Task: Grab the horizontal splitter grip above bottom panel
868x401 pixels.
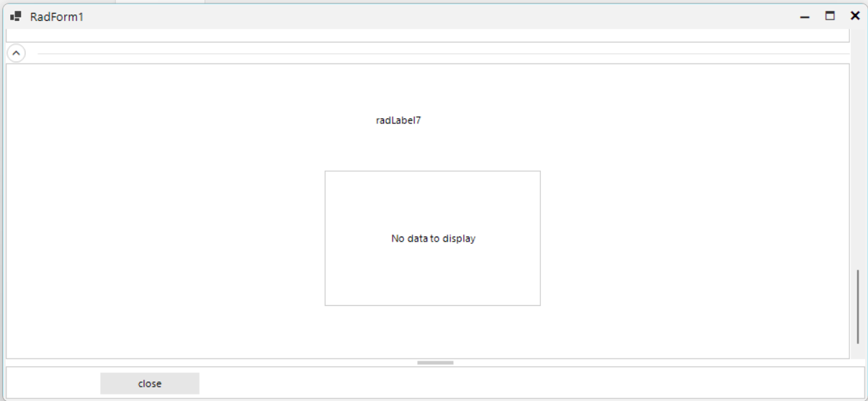Action: click(x=435, y=363)
